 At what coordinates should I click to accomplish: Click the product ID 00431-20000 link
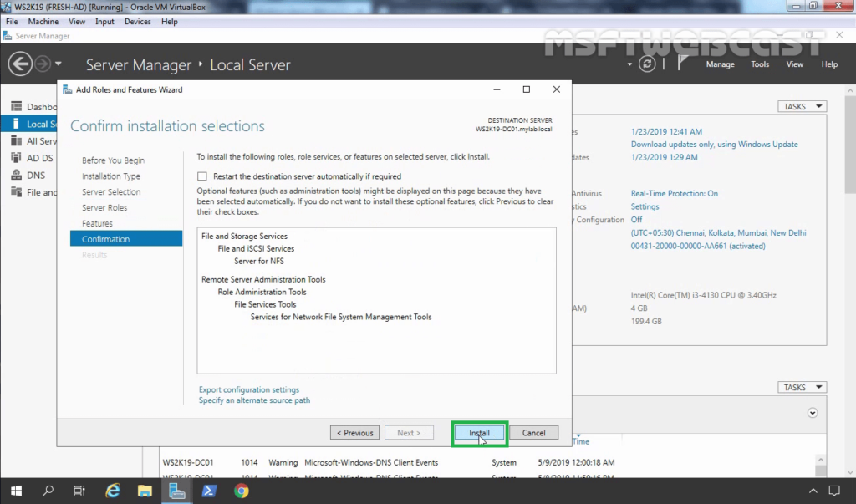click(698, 247)
